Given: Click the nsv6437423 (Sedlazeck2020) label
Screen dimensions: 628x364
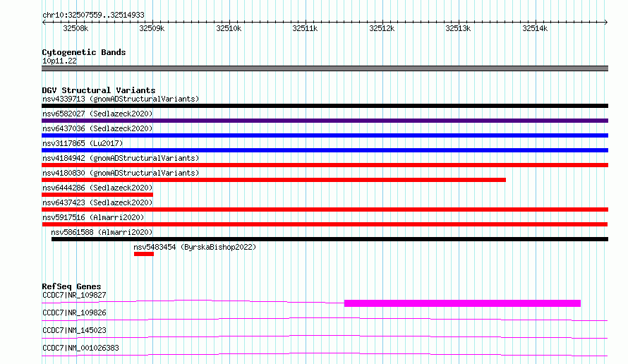Looking at the screenshot, I should click(x=97, y=202).
